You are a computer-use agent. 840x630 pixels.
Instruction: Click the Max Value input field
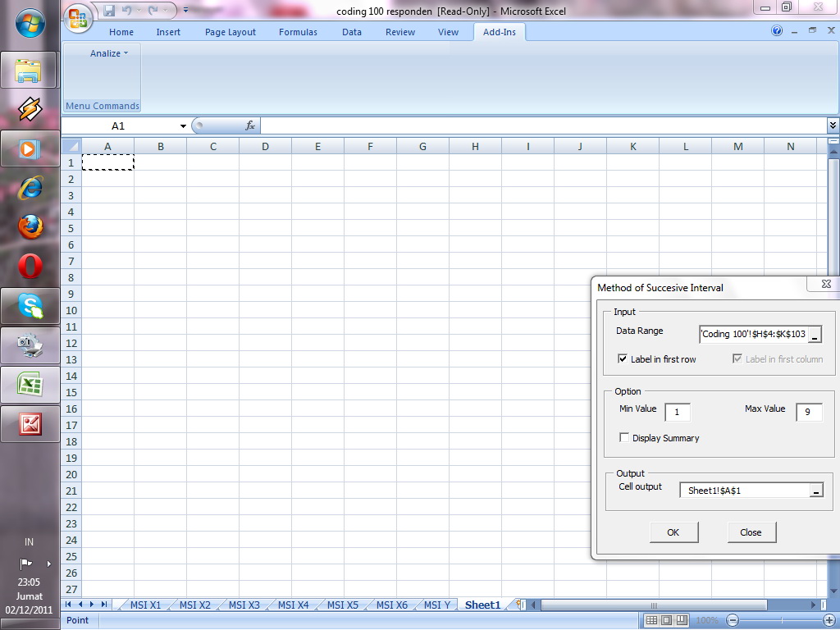point(808,412)
